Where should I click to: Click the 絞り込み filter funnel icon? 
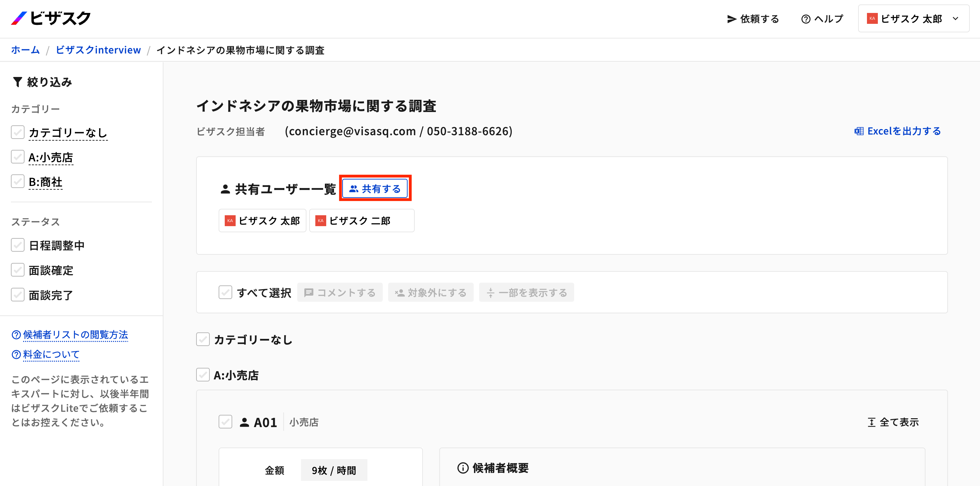pyautogui.click(x=17, y=82)
